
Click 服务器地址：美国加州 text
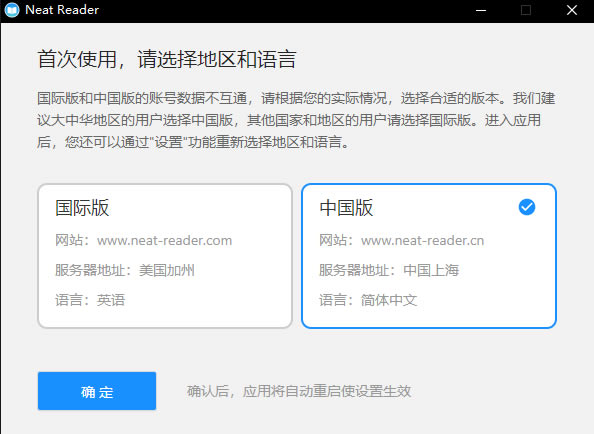click(x=125, y=270)
